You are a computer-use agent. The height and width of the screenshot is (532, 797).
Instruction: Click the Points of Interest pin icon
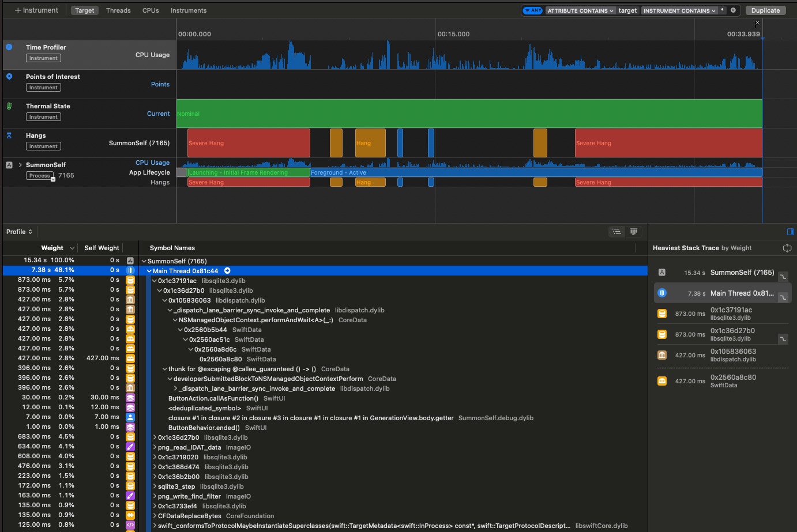[x=9, y=77]
